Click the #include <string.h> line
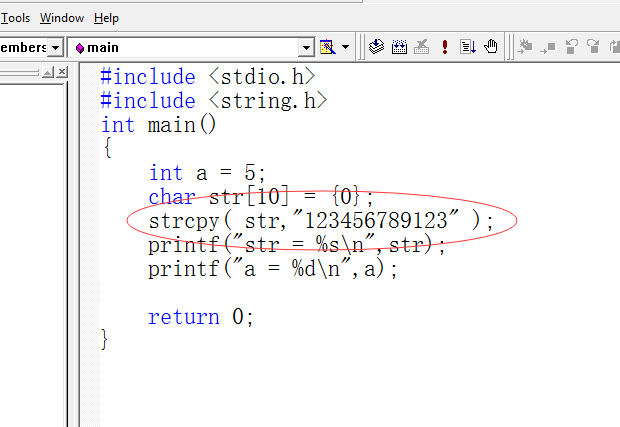The image size is (620, 427). coord(214,101)
